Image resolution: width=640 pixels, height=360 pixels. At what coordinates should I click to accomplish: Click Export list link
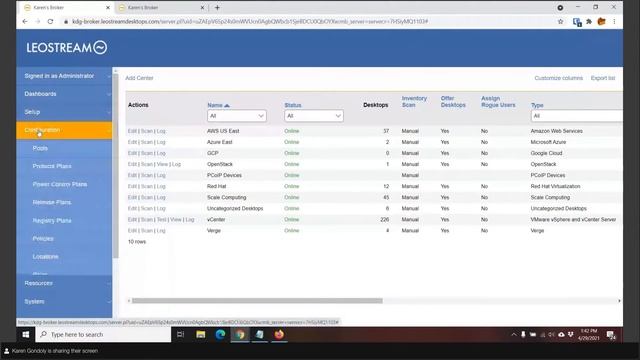pos(603,78)
